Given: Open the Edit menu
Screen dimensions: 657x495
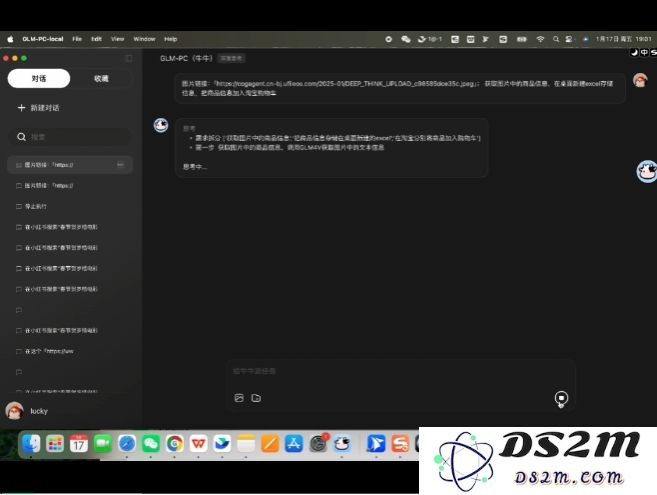Looking at the screenshot, I should 96,39.
